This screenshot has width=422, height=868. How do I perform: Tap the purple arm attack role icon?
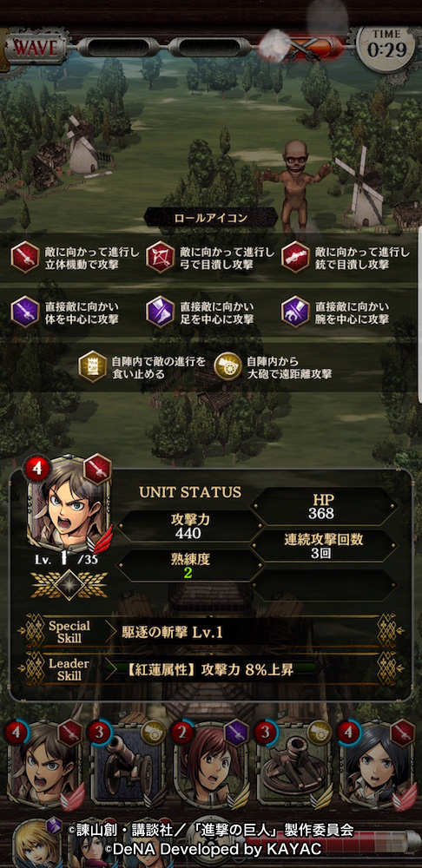295,312
